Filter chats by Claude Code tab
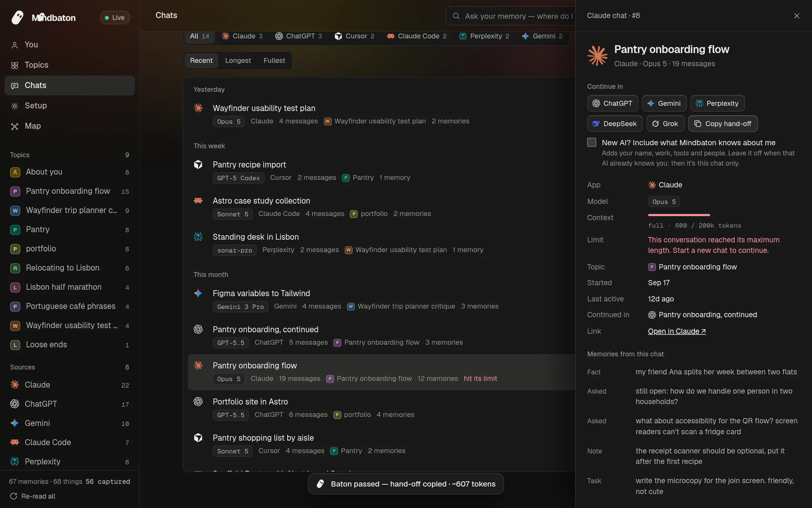The image size is (812, 508). tap(417, 36)
